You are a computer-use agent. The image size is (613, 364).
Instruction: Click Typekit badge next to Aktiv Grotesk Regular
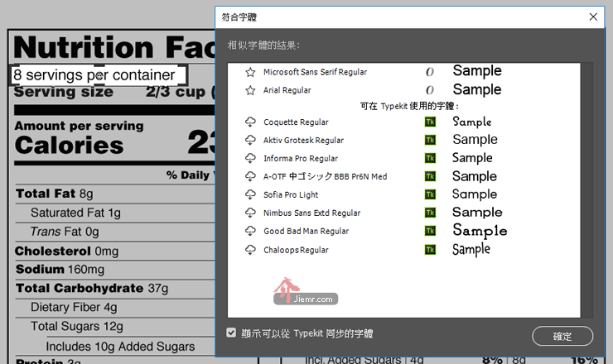coord(430,140)
